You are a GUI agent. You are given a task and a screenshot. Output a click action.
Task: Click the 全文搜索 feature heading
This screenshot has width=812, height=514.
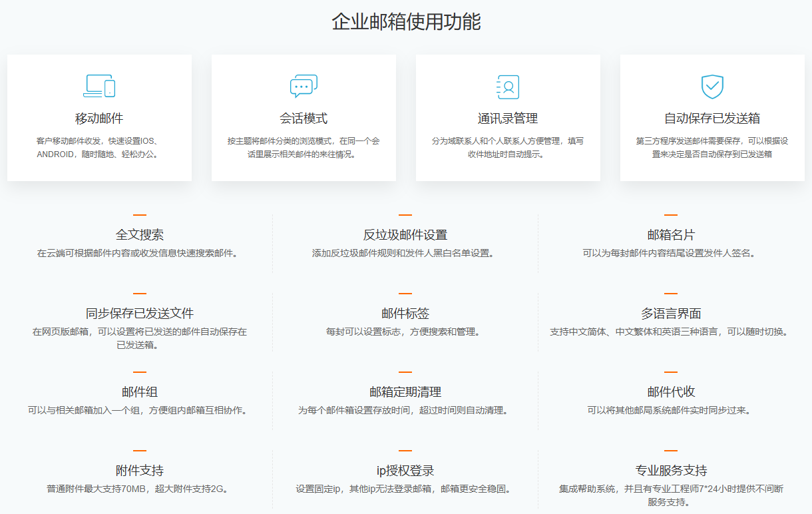138,234
